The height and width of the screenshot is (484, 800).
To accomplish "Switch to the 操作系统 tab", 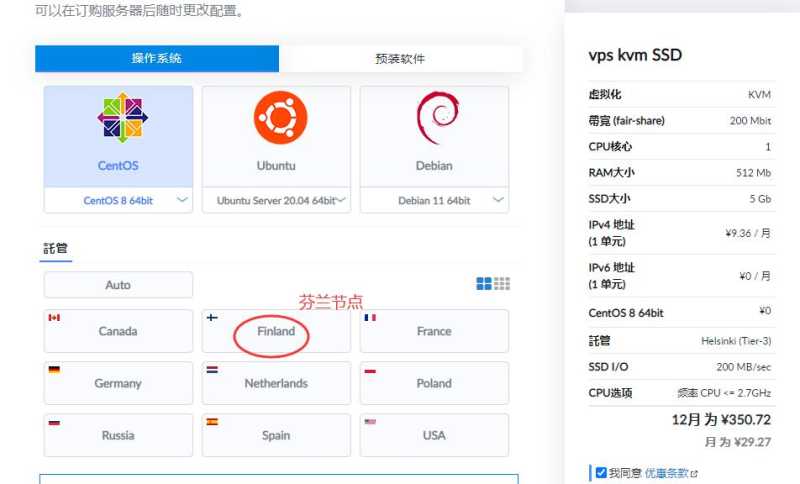I will pyautogui.click(x=157, y=59).
